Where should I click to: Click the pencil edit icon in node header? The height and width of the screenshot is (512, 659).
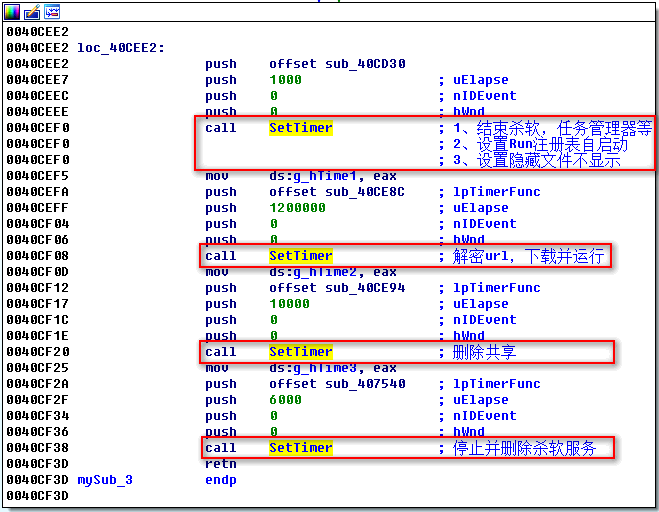coord(32,11)
